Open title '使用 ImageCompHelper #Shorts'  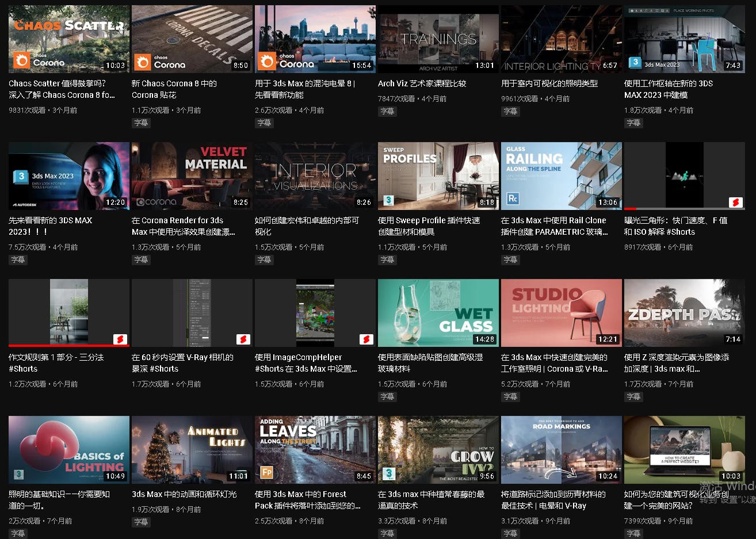pos(306,363)
